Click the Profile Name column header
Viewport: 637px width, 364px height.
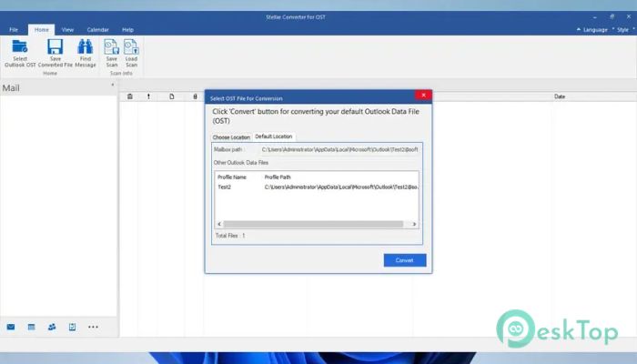tap(232, 177)
